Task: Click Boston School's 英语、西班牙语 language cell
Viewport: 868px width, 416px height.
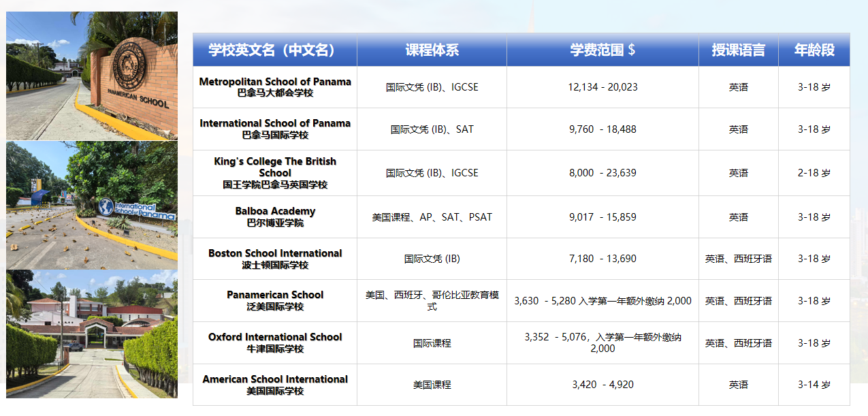Action: (x=739, y=259)
